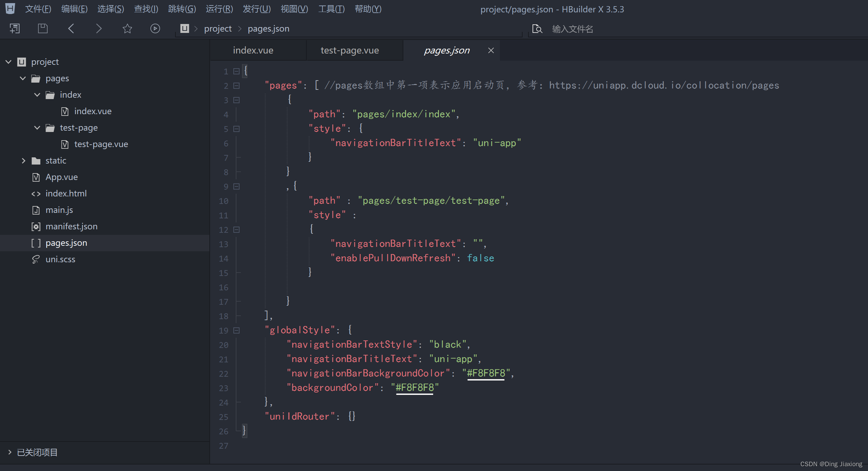
Task: Open the 运行(R) menu
Action: (219, 9)
